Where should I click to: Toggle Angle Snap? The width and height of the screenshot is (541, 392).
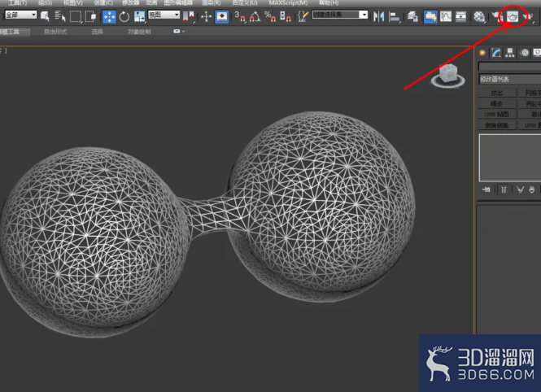pos(255,16)
